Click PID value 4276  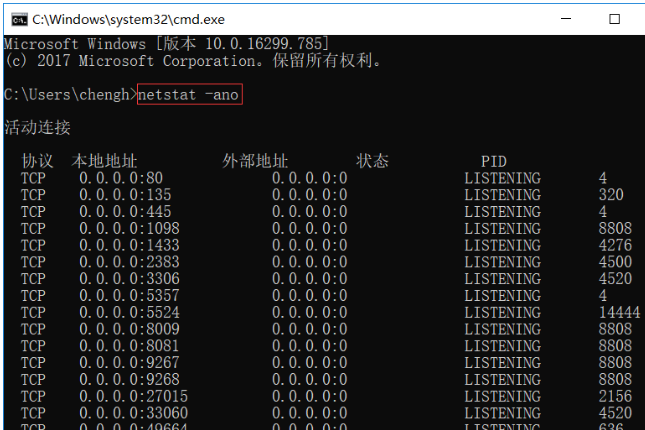coord(615,246)
